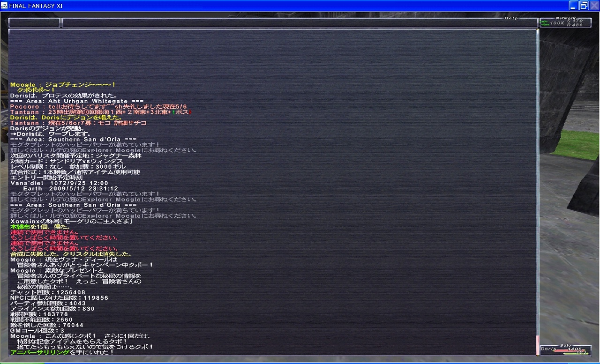Click the line '試合形式：1本勝負'
600x364 pixels.
click(x=75, y=172)
